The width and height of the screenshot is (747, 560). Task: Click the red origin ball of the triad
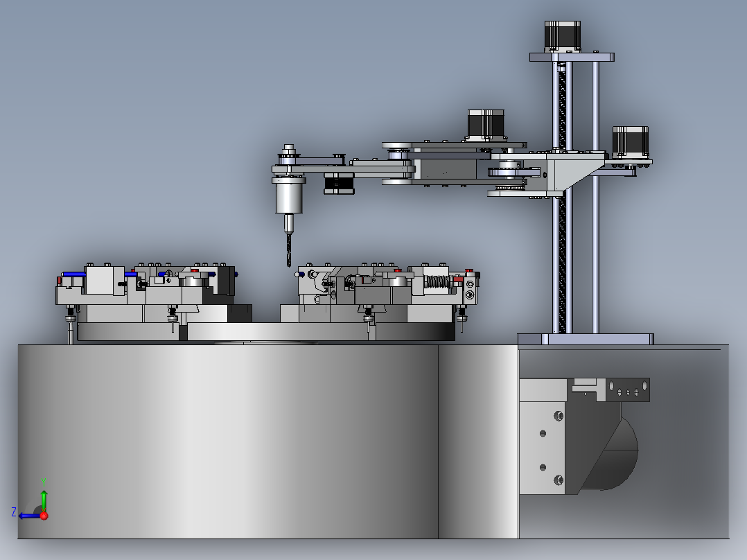click(x=44, y=516)
